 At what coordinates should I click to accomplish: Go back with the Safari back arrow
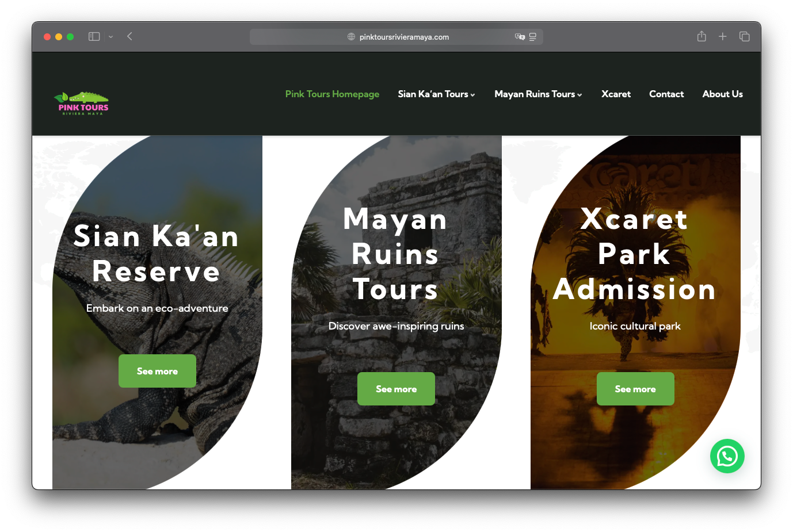(129, 36)
